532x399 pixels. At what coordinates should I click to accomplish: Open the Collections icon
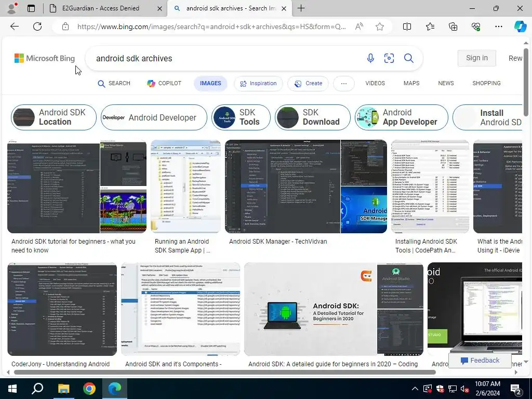pos(453,26)
